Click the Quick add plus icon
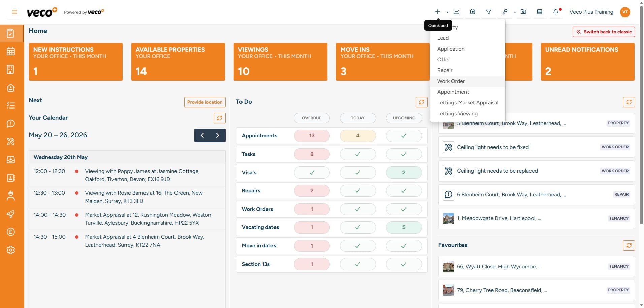Screen dimensions: 644x308 tap(437, 12)
